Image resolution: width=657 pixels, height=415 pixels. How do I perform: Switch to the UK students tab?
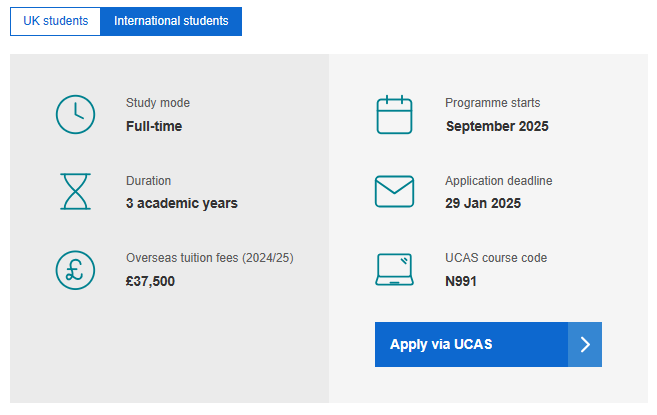pos(55,21)
